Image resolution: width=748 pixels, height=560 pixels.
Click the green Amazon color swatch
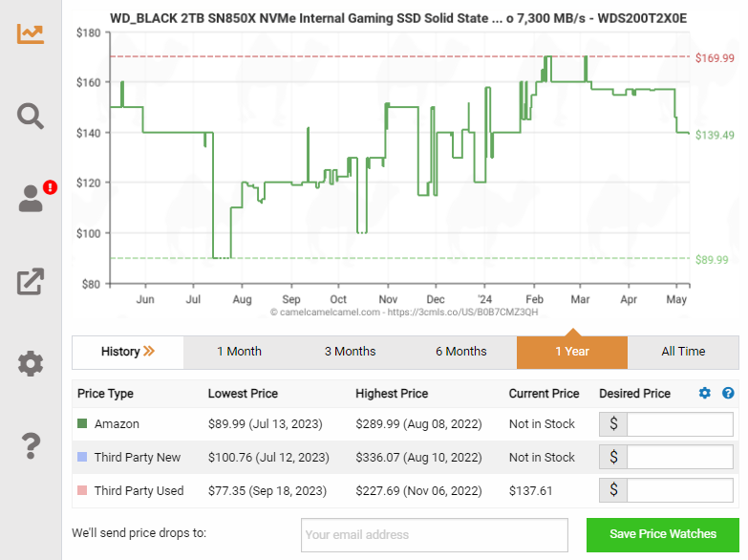[82, 423]
